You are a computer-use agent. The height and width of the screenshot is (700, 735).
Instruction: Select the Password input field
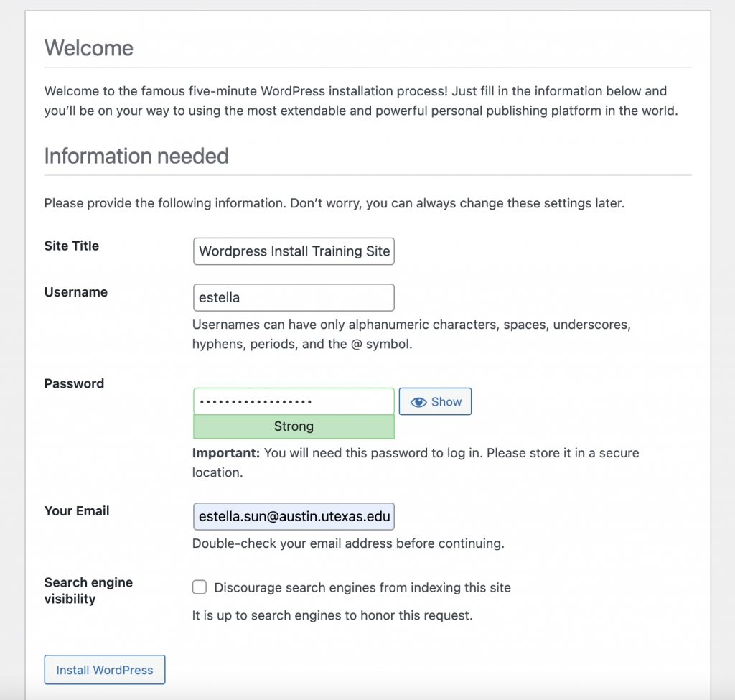(x=294, y=401)
